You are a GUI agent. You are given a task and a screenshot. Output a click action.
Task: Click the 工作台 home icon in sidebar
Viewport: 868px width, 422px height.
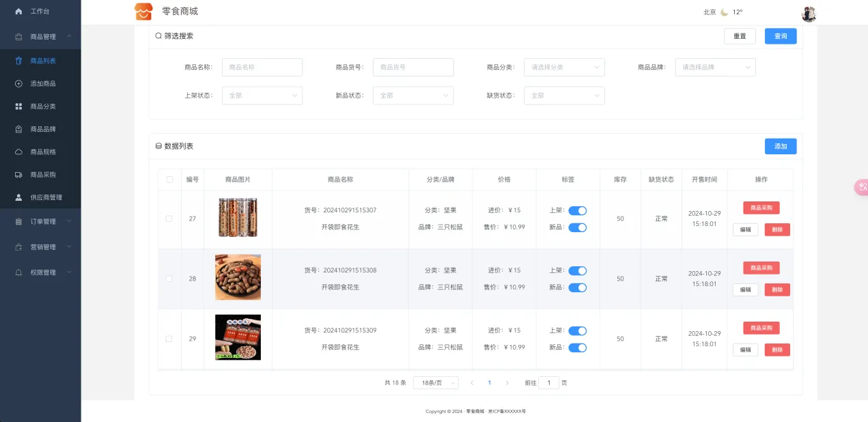(x=18, y=12)
